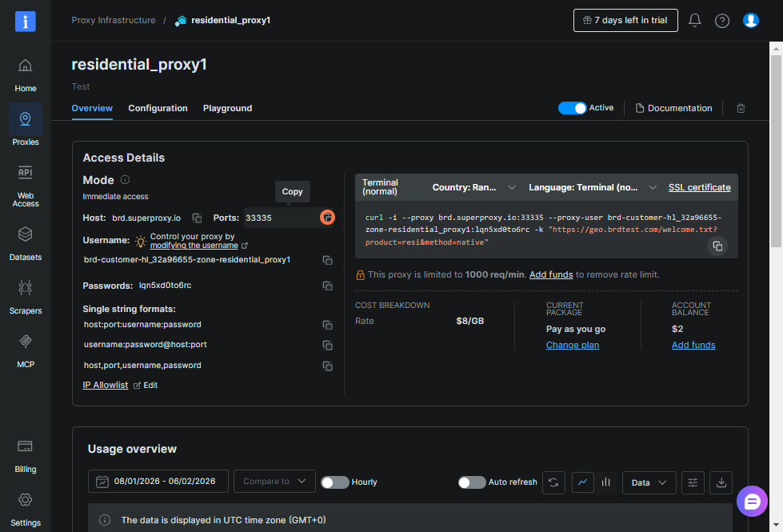
Task: Click the Mode info icon
Action: (x=126, y=179)
